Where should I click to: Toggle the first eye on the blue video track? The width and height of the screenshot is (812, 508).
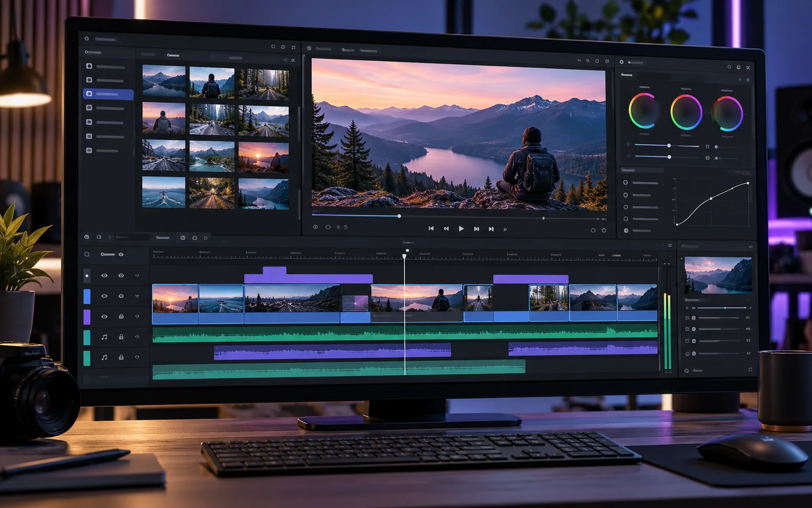pyautogui.click(x=104, y=296)
